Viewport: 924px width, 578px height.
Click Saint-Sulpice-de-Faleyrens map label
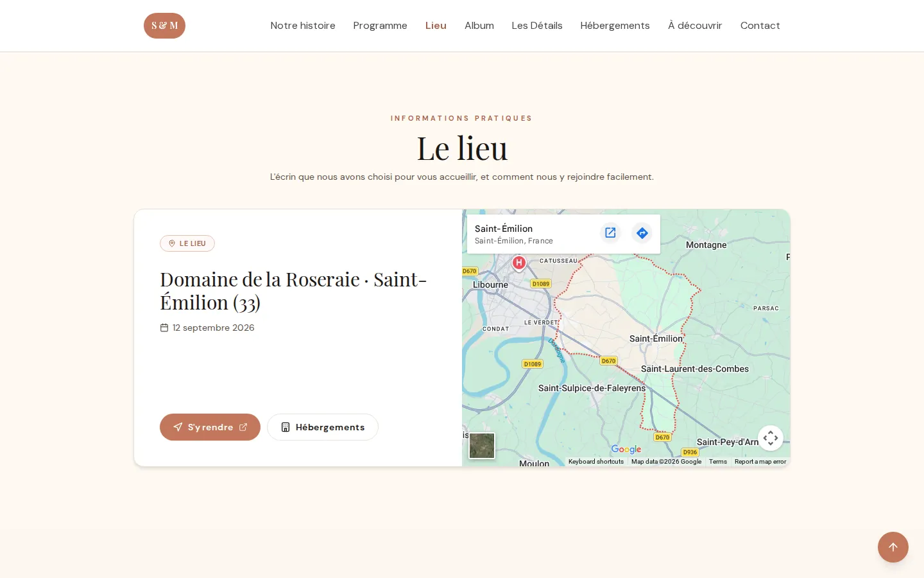point(592,388)
